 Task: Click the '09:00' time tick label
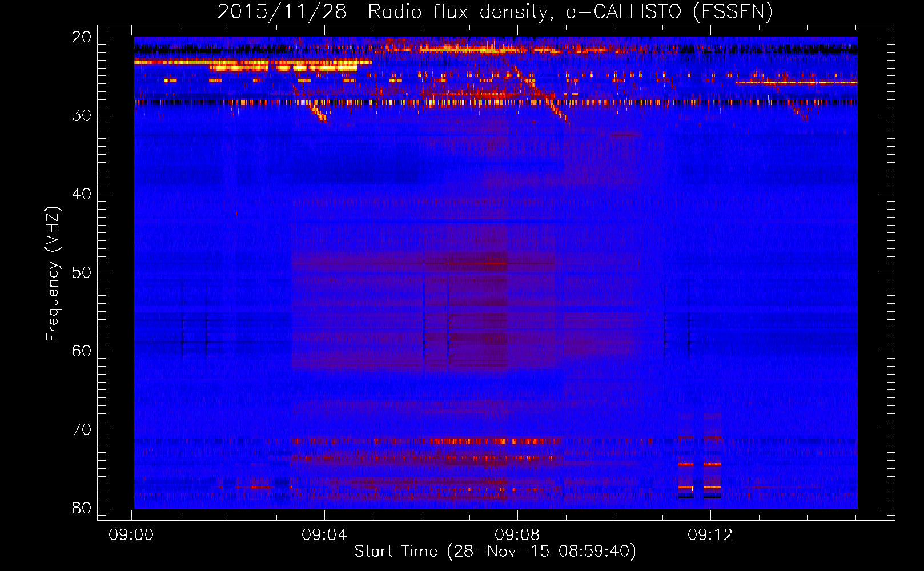(131, 535)
